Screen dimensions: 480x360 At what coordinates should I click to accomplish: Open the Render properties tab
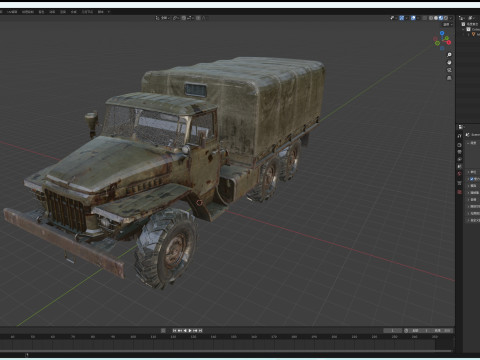tap(459, 145)
